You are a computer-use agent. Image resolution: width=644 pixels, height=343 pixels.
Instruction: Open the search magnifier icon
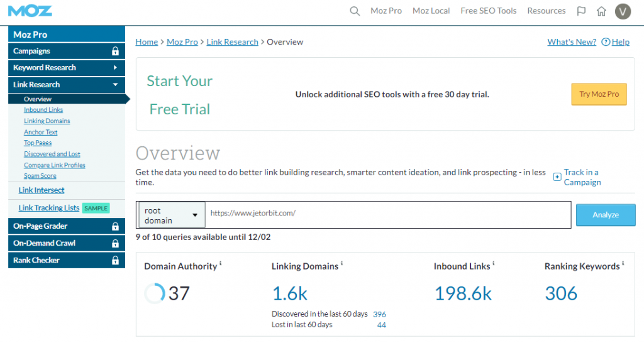point(355,11)
